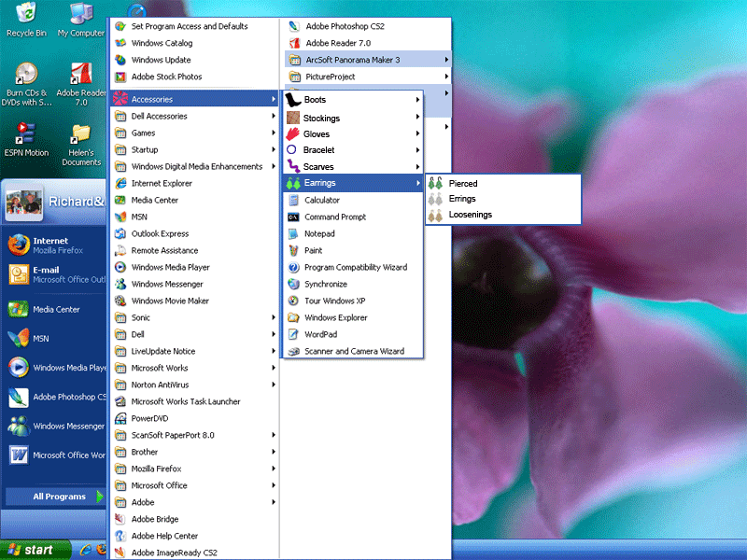Click Windows Catalog entry

click(x=194, y=43)
